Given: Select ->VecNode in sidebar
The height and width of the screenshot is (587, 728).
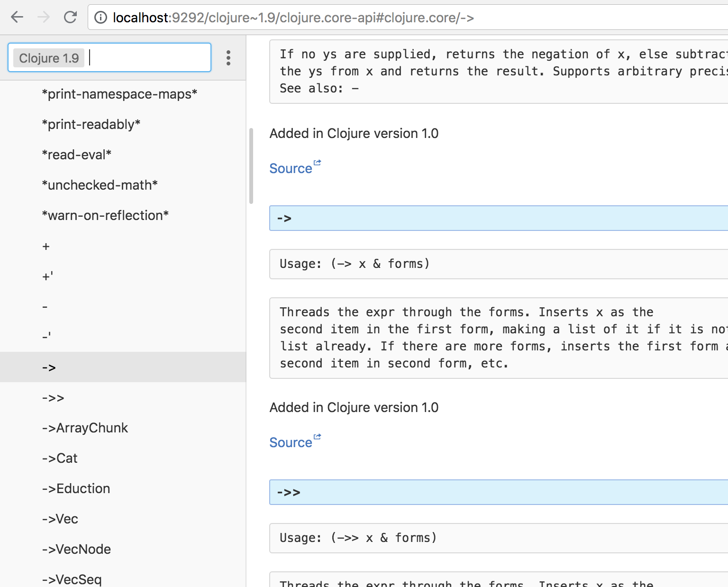Looking at the screenshot, I should pyautogui.click(x=123, y=549).
